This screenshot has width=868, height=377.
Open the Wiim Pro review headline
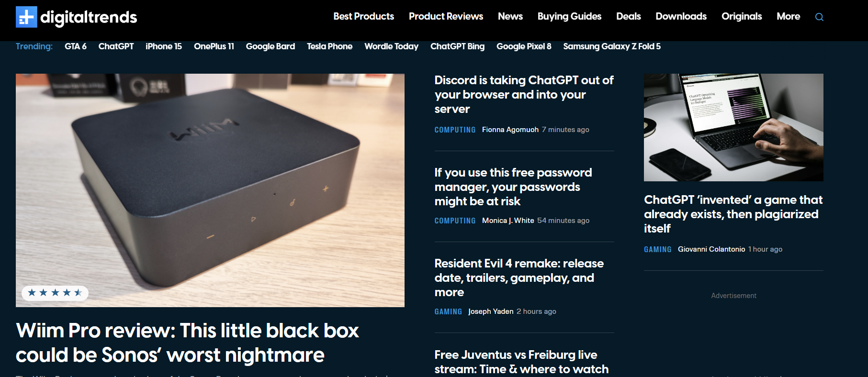tap(187, 343)
